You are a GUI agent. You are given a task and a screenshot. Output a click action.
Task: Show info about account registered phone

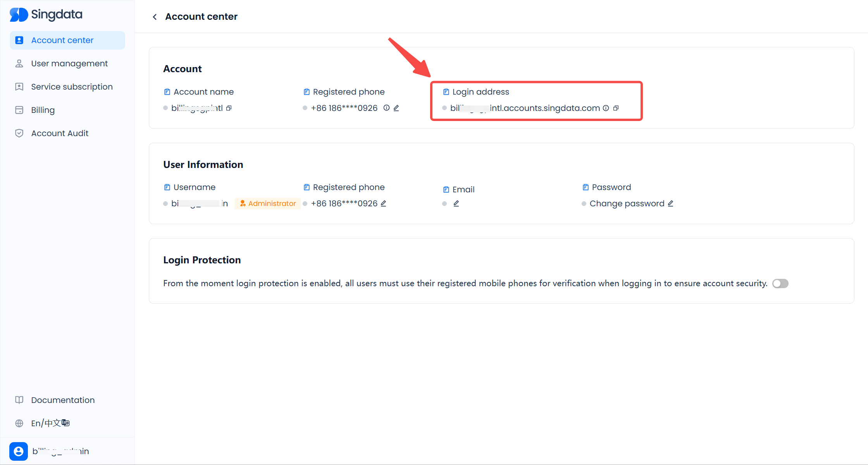(x=386, y=108)
